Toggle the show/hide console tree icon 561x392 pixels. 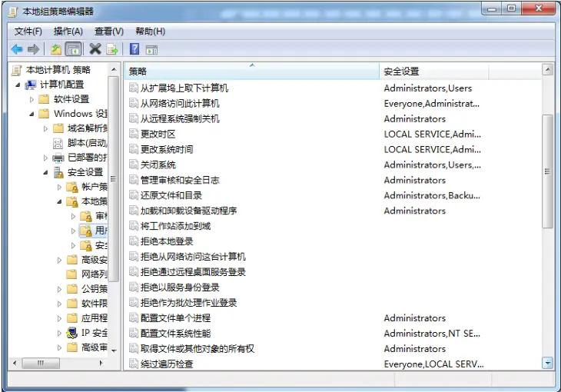[73, 49]
